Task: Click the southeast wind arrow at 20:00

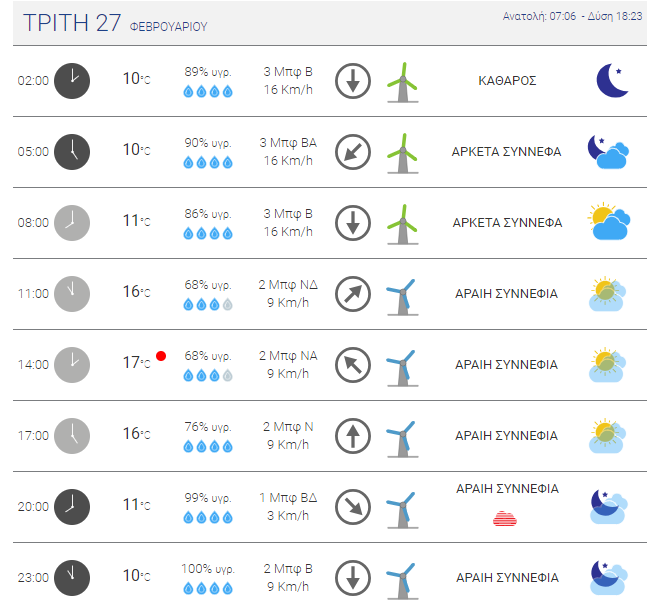Action: pyautogui.click(x=353, y=507)
